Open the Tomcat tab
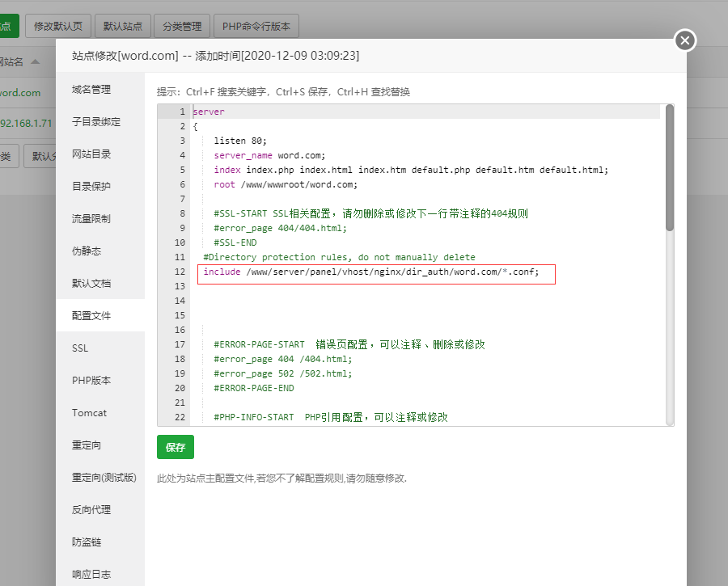 [89, 413]
